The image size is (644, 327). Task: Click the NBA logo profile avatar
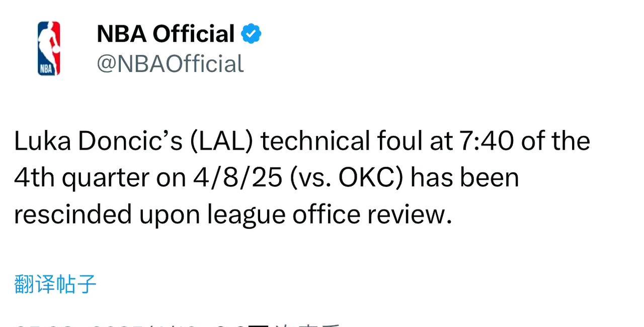49,48
